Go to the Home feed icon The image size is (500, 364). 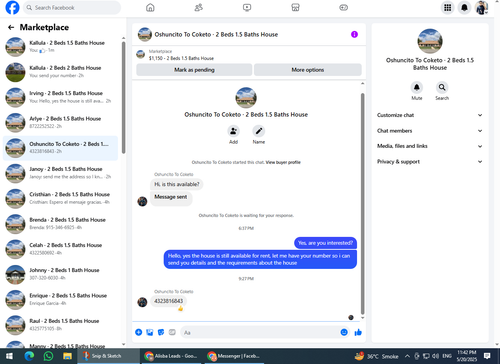click(150, 7)
